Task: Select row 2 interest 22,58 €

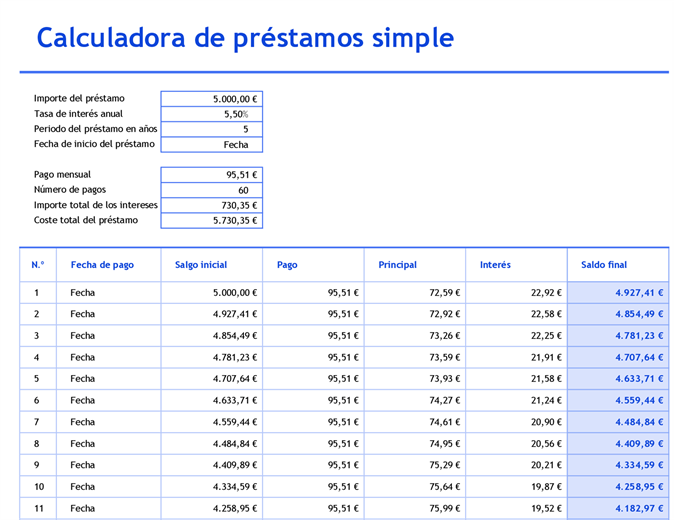Action: [x=517, y=314]
